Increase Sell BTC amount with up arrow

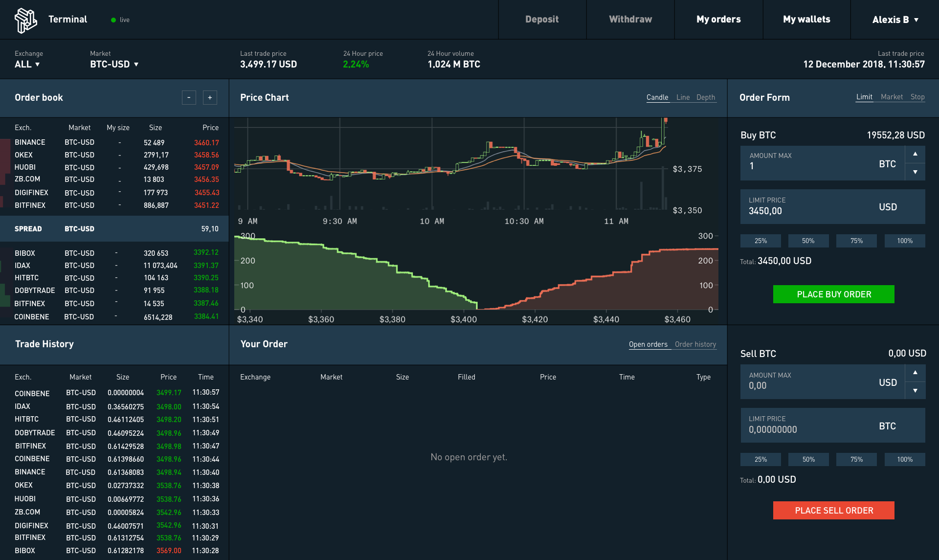point(915,373)
